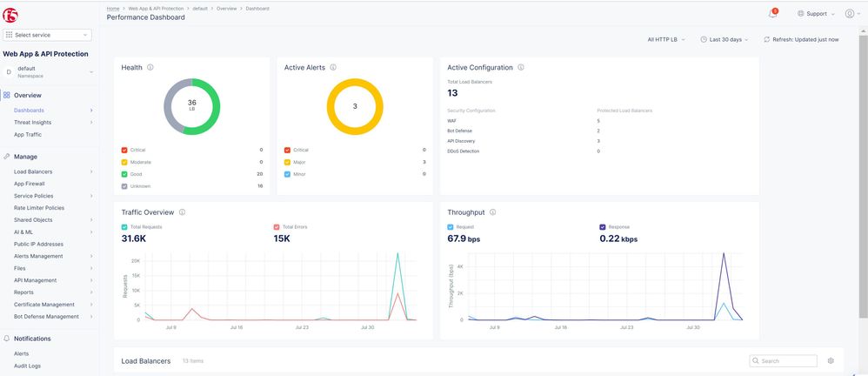The width and height of the screenshot is (868, 376).
Task: Click the Traffic Overview info icon
Action: click(x=182, y=211)
